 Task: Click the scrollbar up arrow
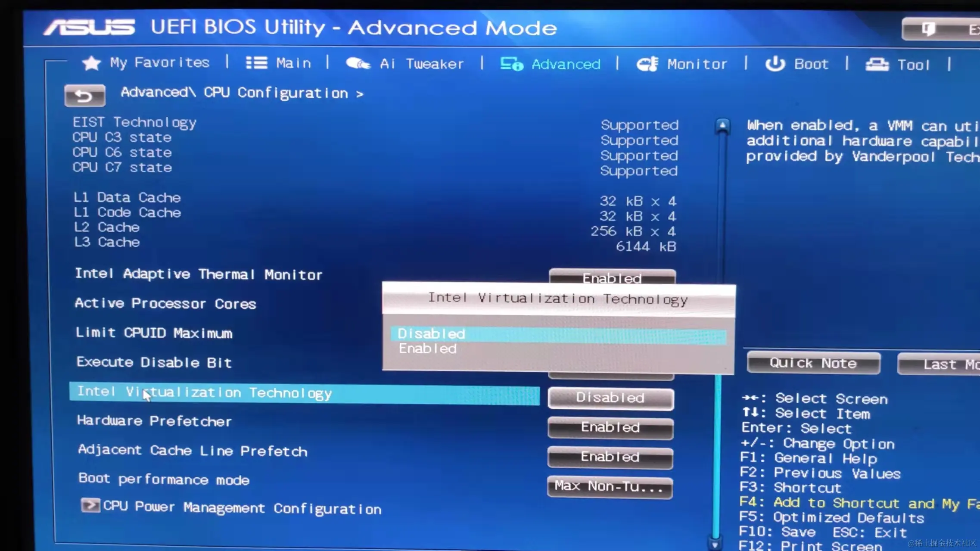[x=722, y=126]
